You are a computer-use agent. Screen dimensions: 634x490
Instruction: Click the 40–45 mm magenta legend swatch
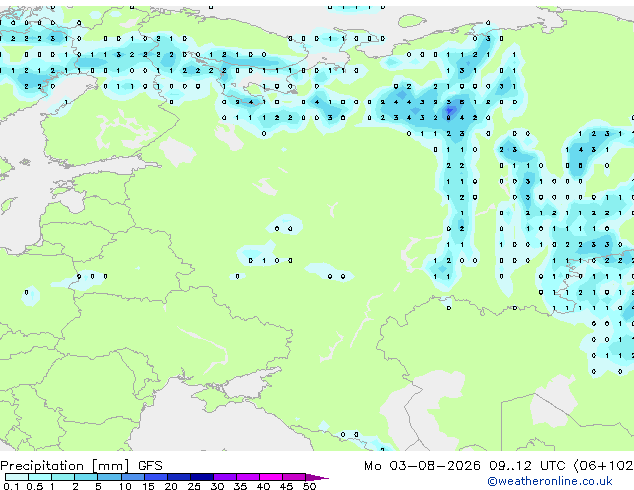(x=271, y=477)
